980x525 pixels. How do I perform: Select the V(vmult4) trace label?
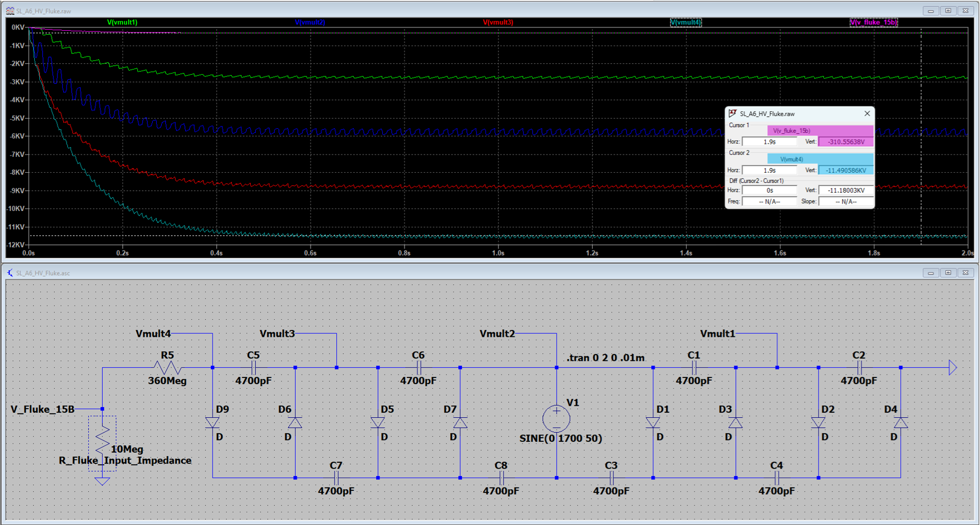685,22
